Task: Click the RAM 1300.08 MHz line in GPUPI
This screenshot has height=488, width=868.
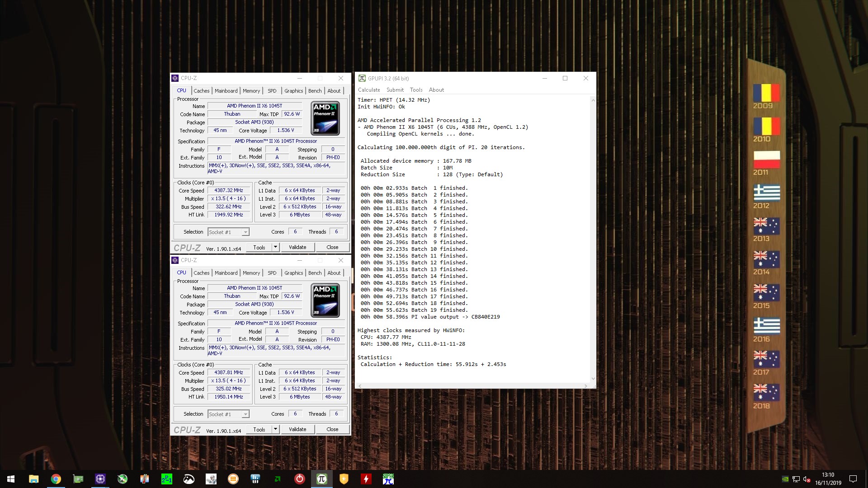Action: [x=413, y=344]
